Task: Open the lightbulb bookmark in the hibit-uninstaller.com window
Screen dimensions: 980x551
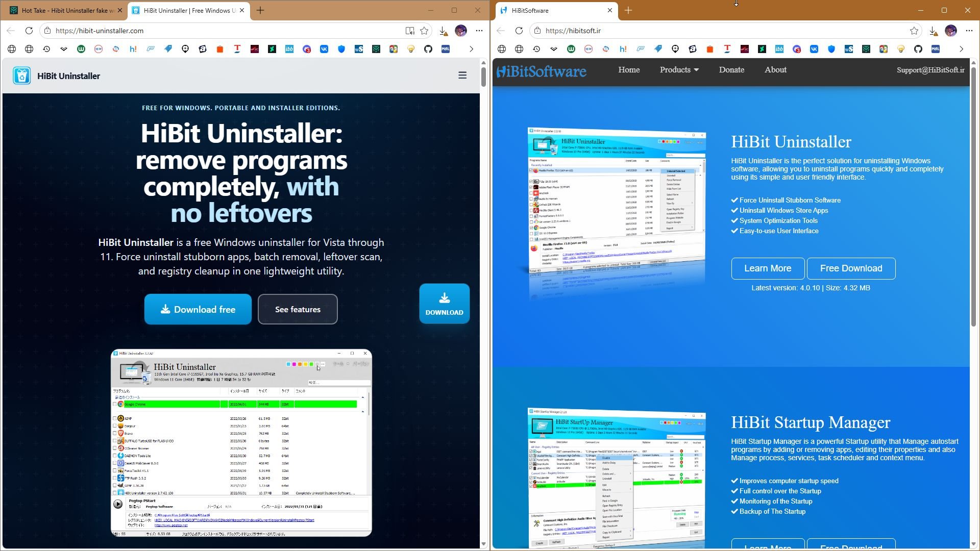Action: coord(411,49)
